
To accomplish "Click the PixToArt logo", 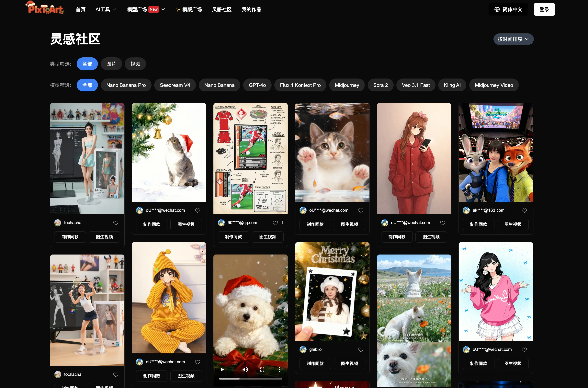I will (x=45, y=8).
